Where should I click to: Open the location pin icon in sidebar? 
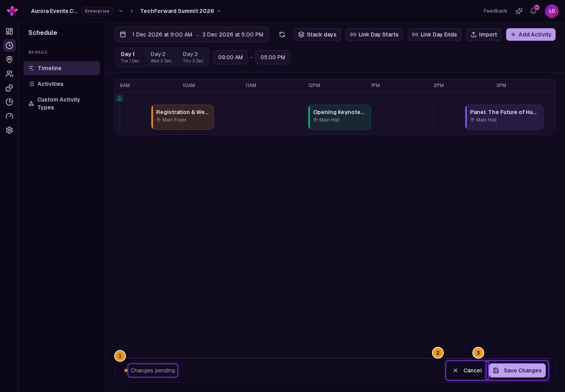tap(9, 60)
